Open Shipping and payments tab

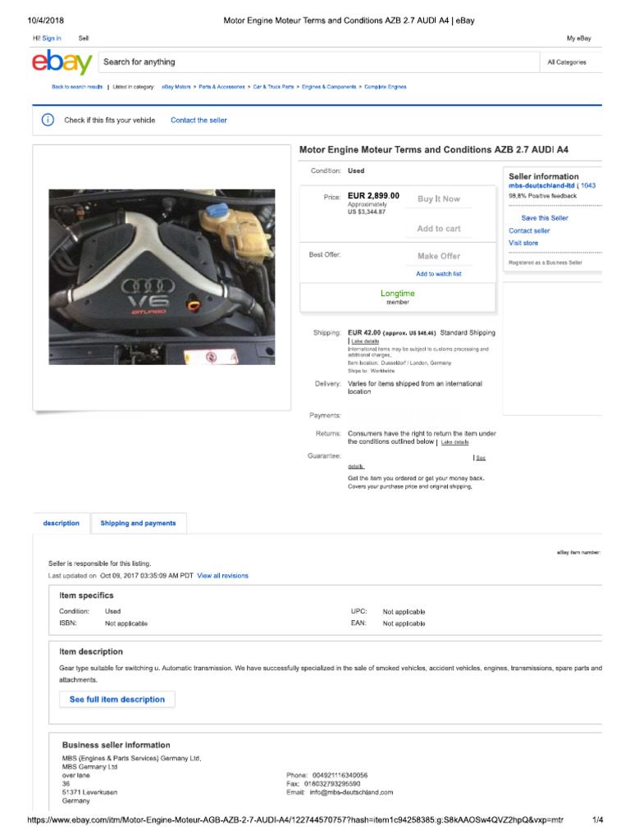138,523
